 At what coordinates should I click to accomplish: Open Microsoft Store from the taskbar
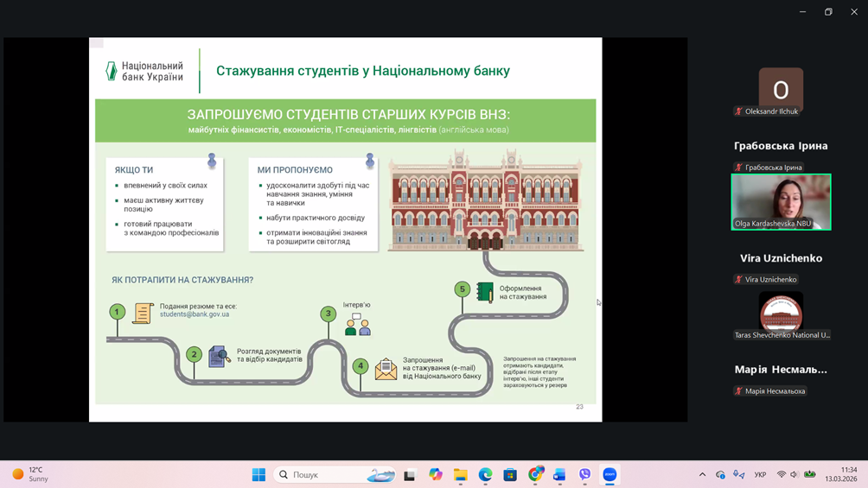tap(510, 474)
